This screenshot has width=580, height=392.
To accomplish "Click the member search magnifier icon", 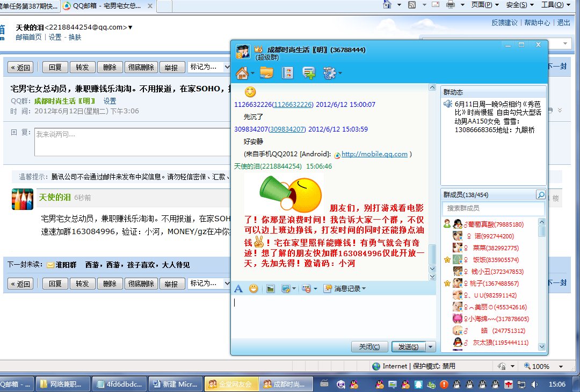I will (x=540, y=195).
